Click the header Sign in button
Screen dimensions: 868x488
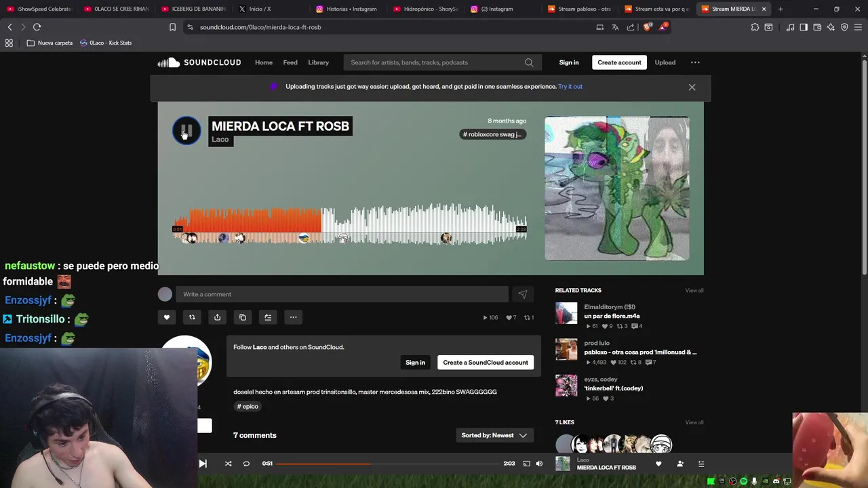pos(569,62)
